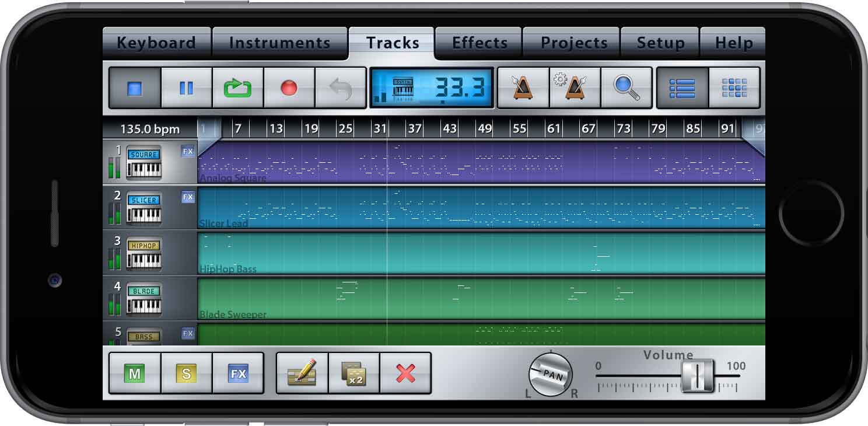Toggle the green loop button
Viewport: 868px width, 426px height.
pyautogui.click(x=237, y=88)
